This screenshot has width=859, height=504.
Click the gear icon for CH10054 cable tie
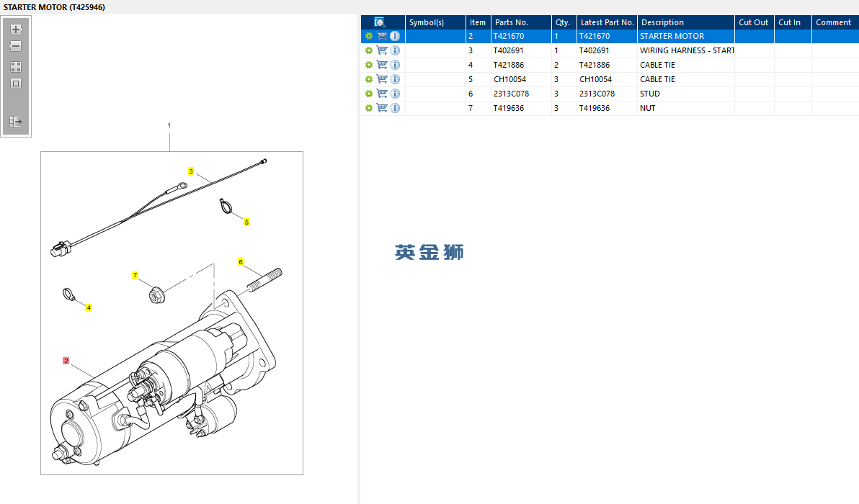coord(369,79)
